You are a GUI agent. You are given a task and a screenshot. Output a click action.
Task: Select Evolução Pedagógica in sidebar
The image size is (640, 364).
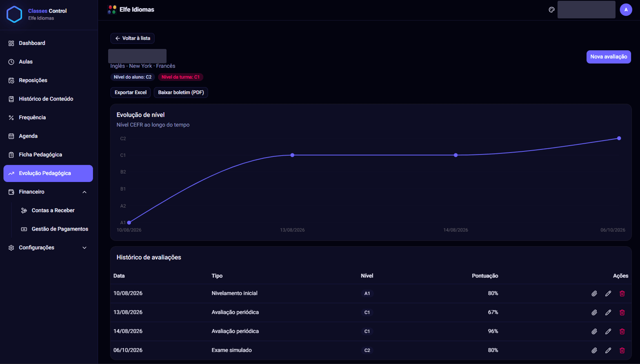tap(48, 173)
